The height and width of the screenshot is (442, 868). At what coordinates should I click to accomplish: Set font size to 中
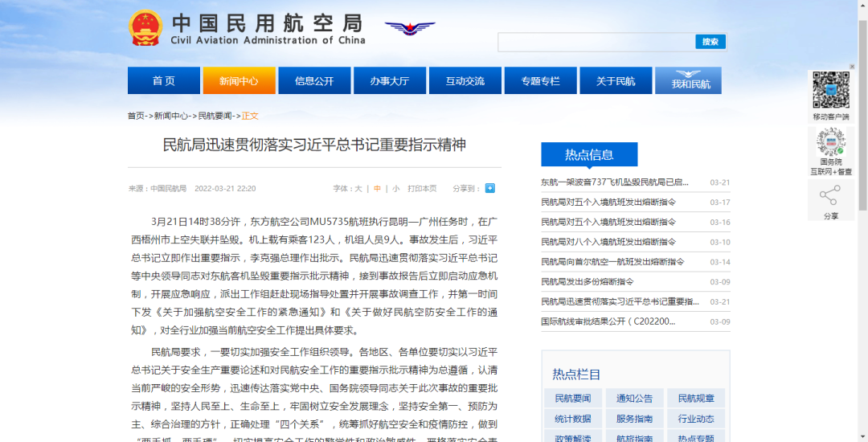tap(377, 189)
